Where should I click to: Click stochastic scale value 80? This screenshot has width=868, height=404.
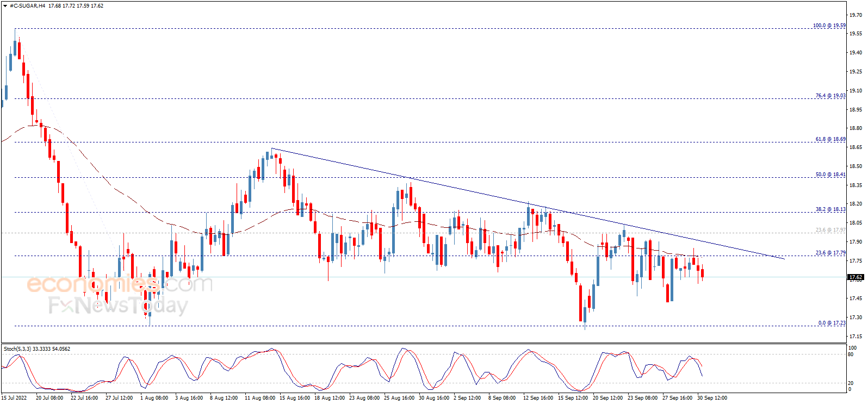pos(851,355)
